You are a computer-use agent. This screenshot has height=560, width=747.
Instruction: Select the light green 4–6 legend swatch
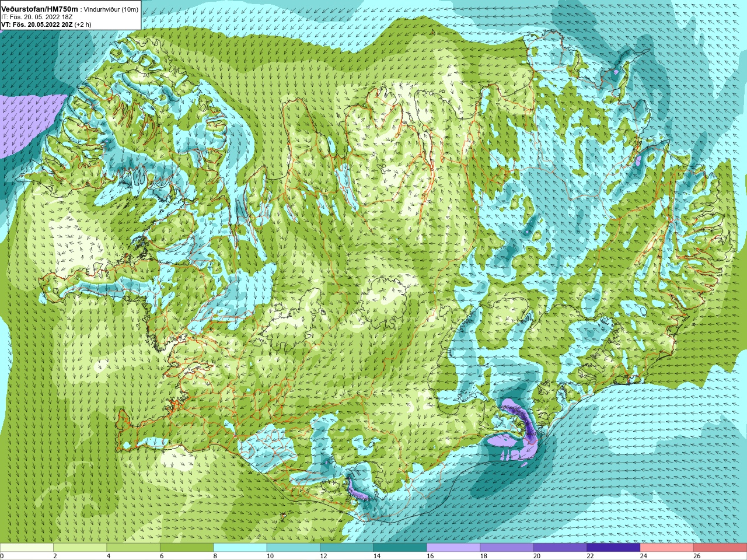134,548
